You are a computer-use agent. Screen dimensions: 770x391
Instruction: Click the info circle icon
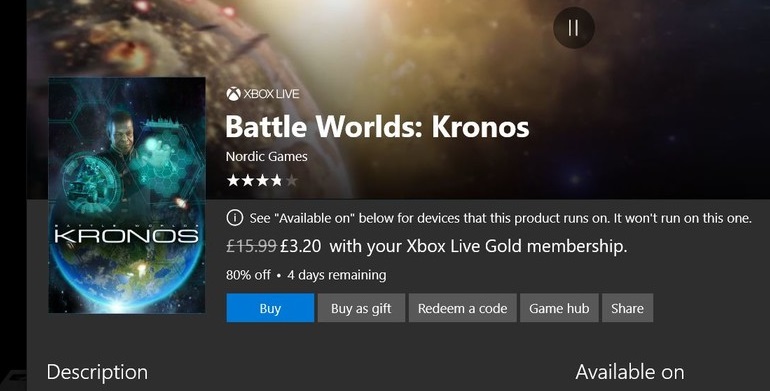(234, 218)
